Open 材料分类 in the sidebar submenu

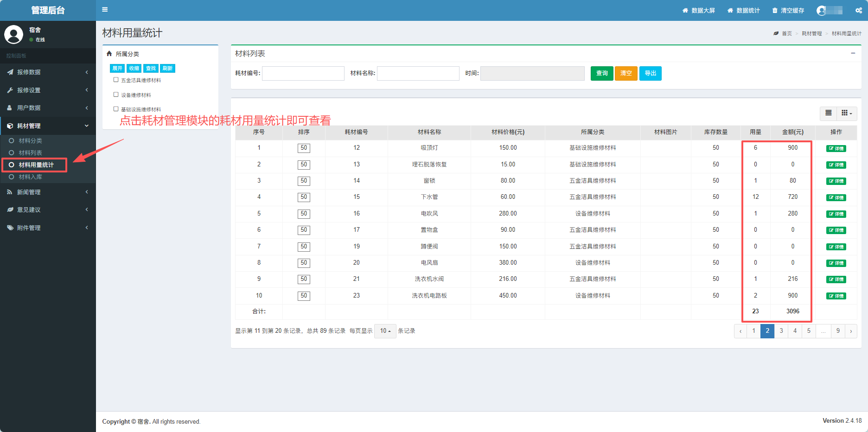tap(30, 141)
